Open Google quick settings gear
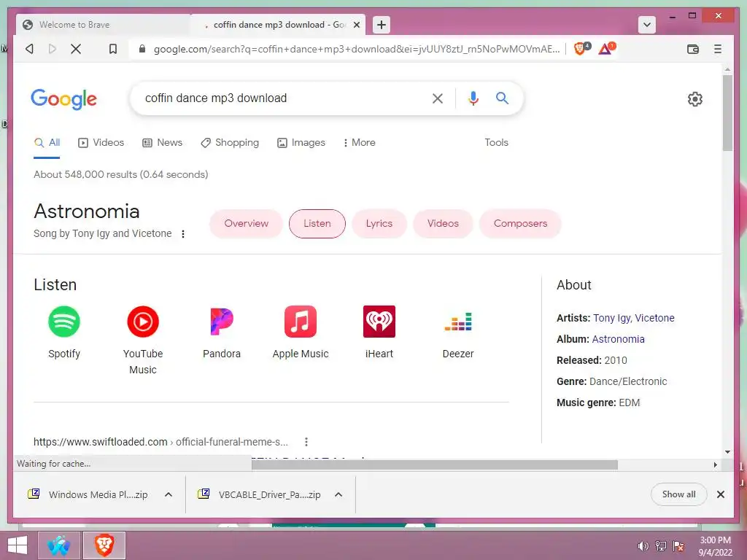747x560 pixels. [694, 99]
